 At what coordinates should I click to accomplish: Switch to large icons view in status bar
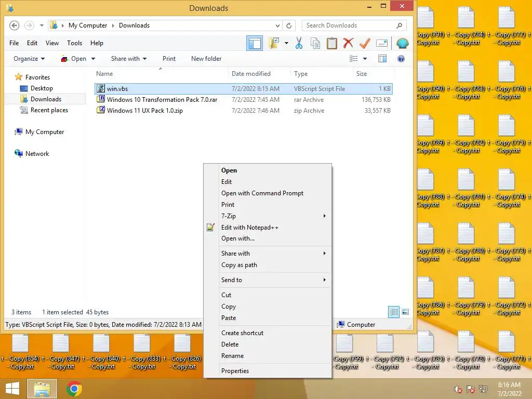tap(405, 312)
